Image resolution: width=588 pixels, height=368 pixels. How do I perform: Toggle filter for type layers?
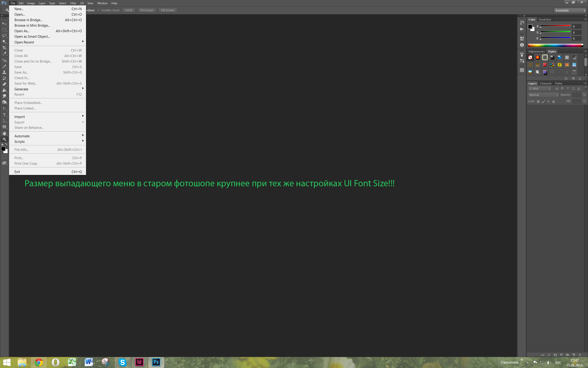tap(568, 89)
